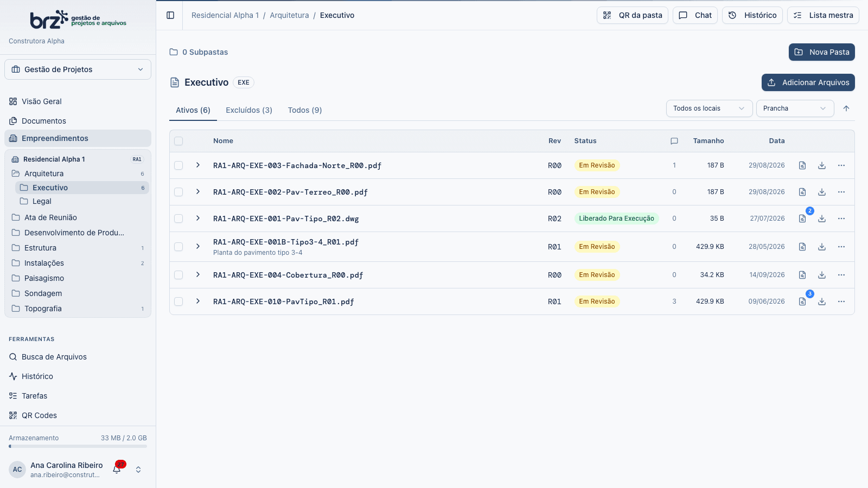
Task: Switch to the Todos (9) tab
Action: [x=305, y=110]
